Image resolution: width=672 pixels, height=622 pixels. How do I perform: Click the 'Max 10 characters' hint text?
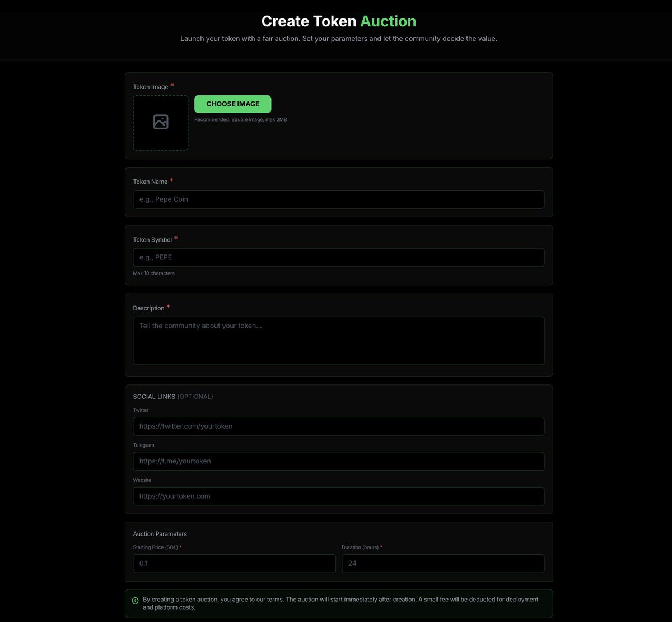(x=153, y=273)
